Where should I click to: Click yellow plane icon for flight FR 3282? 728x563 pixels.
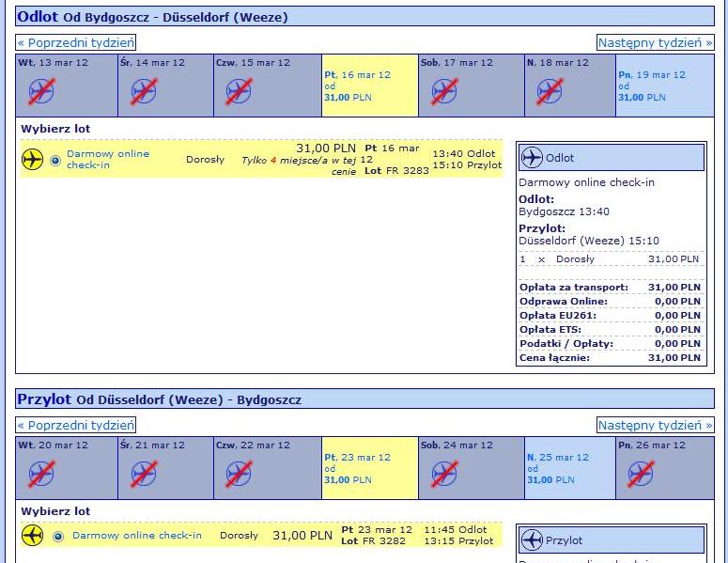(33, 536)
